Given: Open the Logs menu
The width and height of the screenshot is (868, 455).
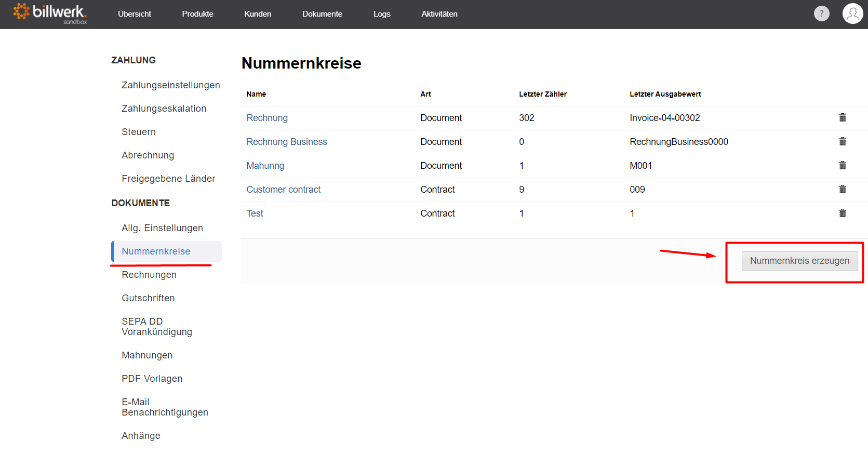Looking at the screenshot, I should tap(382, 14).
